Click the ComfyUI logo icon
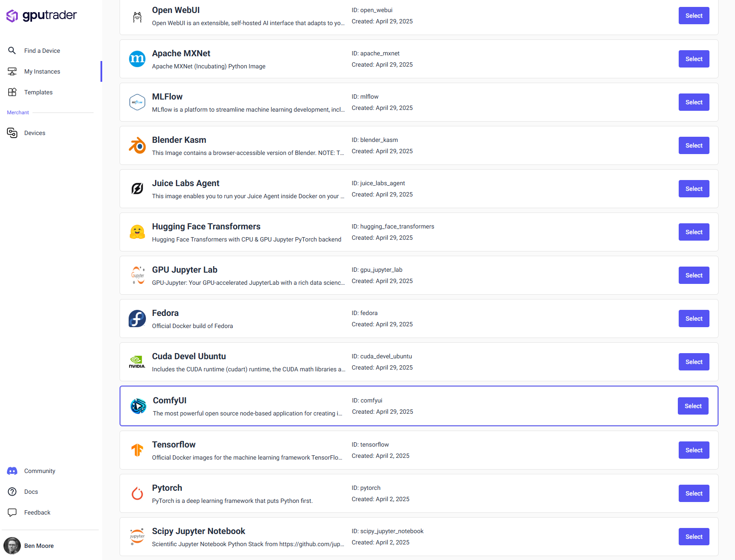Image resolution: width=735 pixels, height=560 pixels. [x=138, y=406]
